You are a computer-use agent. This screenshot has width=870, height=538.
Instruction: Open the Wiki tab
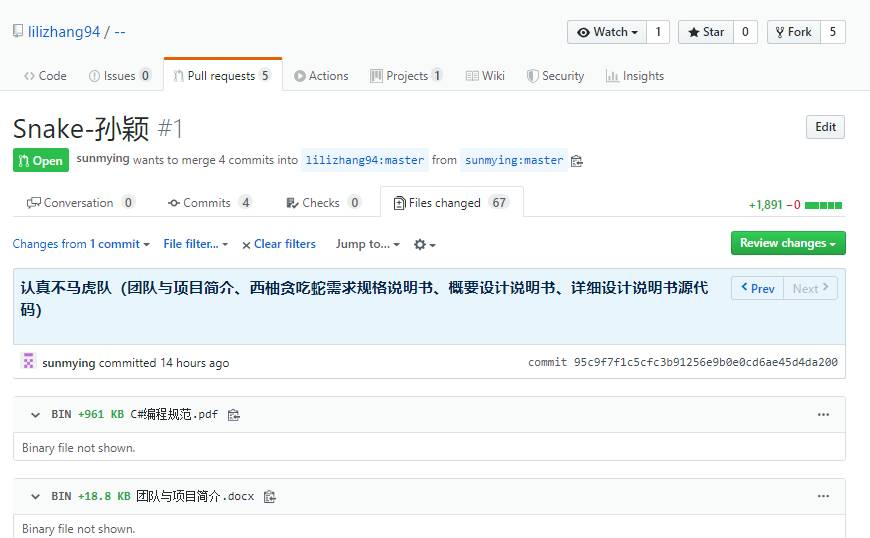485,76
